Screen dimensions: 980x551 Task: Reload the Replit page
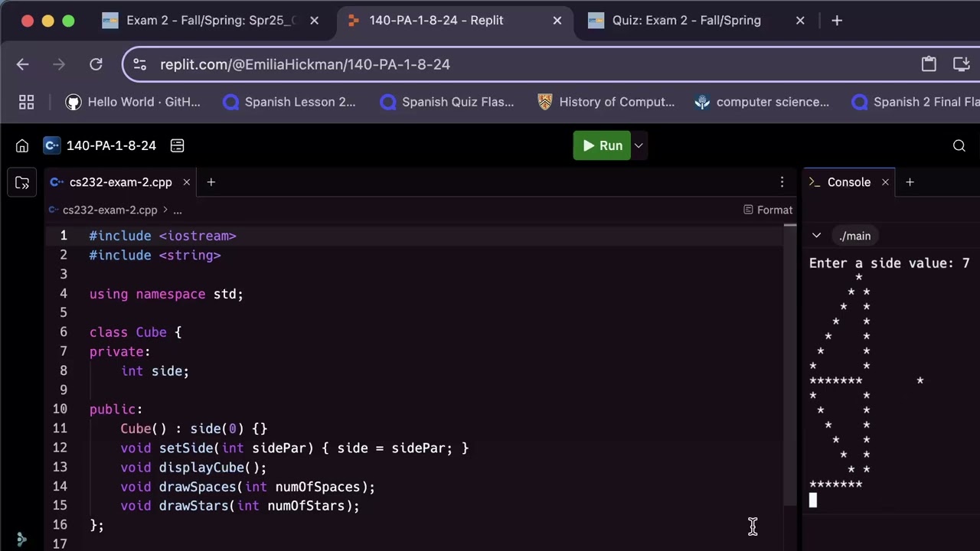point(96,64)
